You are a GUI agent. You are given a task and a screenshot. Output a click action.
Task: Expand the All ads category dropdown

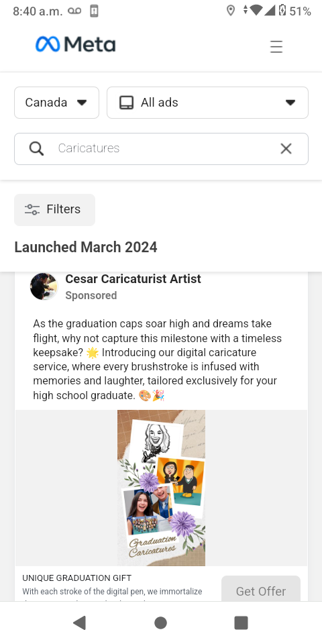pos(207,103)
